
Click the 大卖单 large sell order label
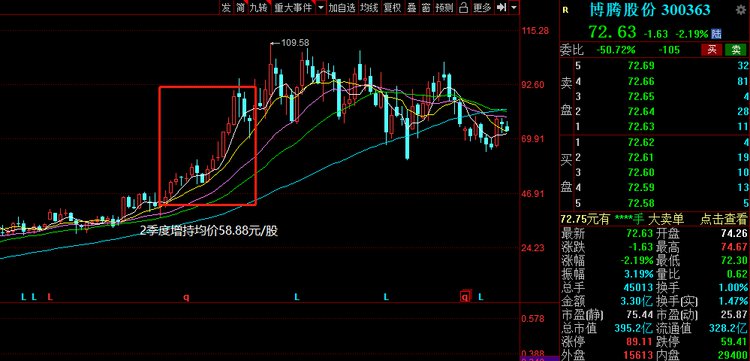coord(665,219)
